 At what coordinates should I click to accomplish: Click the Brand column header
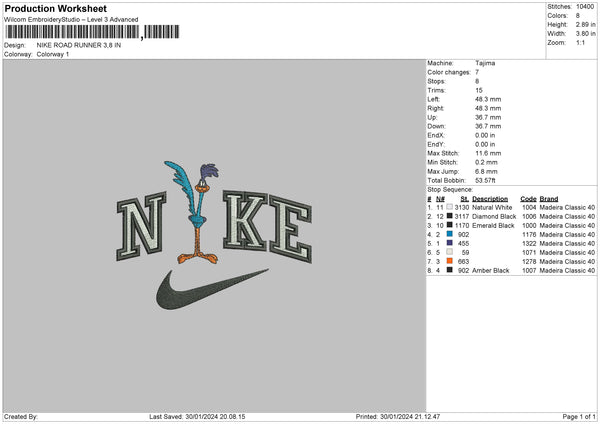point(549,199)
